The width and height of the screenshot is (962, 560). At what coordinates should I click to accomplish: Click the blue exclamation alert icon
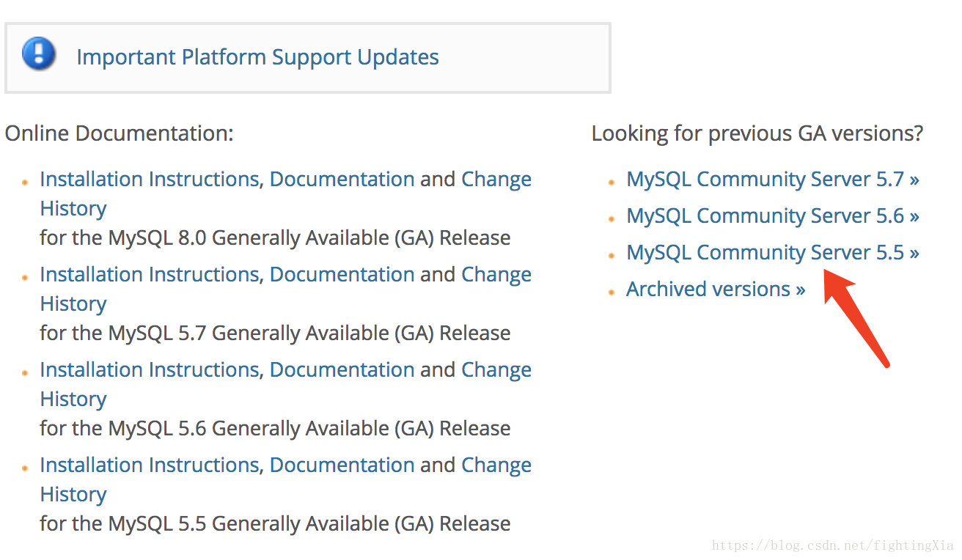(x=38, y=54)
